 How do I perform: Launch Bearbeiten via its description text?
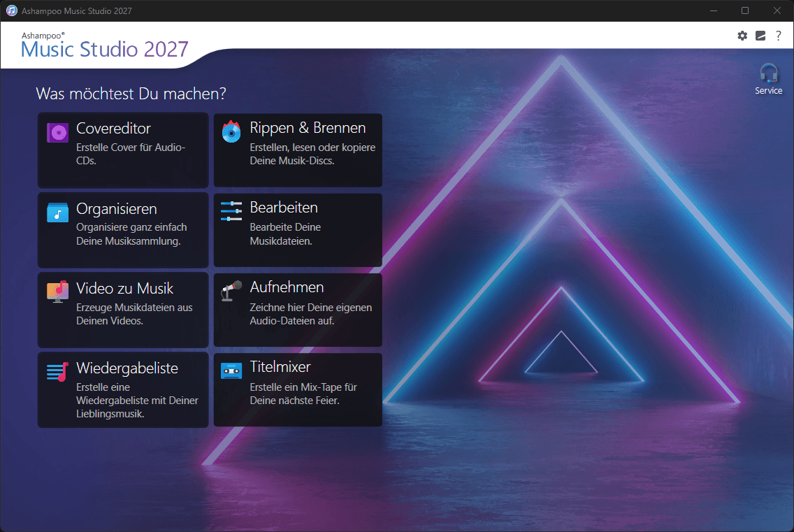[x=285, y=234]
